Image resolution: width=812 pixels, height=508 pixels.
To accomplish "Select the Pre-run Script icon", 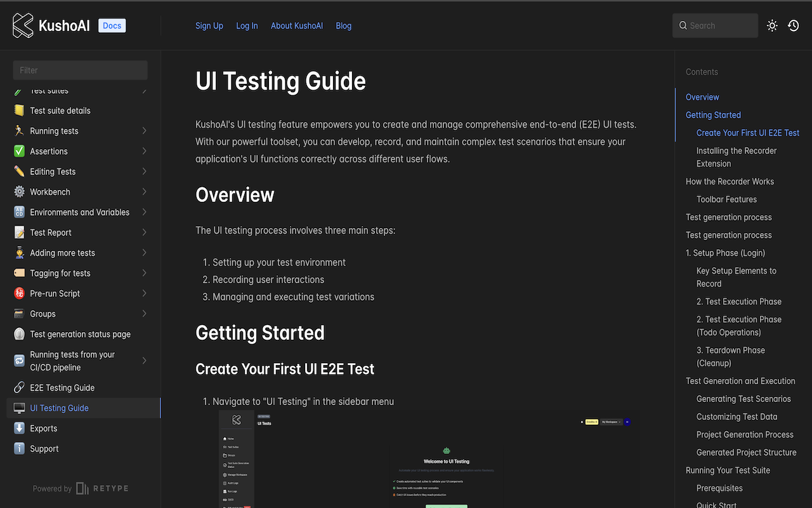I will click(x=19, y=293).
